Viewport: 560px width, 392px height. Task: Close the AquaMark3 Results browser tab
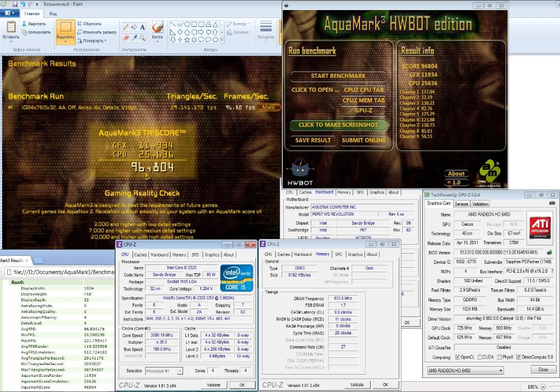[26, 260]
